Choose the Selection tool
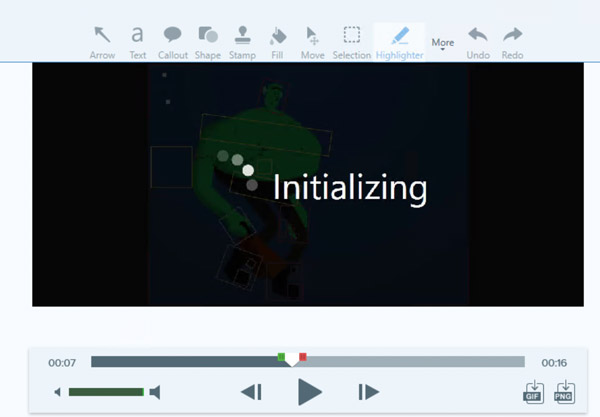Screen dimensions: 600x417 (x=351, y=43)
